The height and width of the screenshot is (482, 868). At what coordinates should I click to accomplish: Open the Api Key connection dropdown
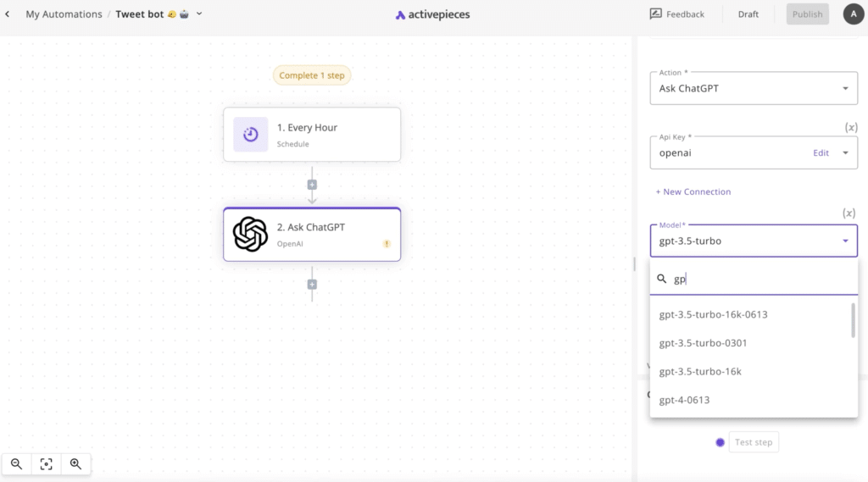[x=844, y=153]
